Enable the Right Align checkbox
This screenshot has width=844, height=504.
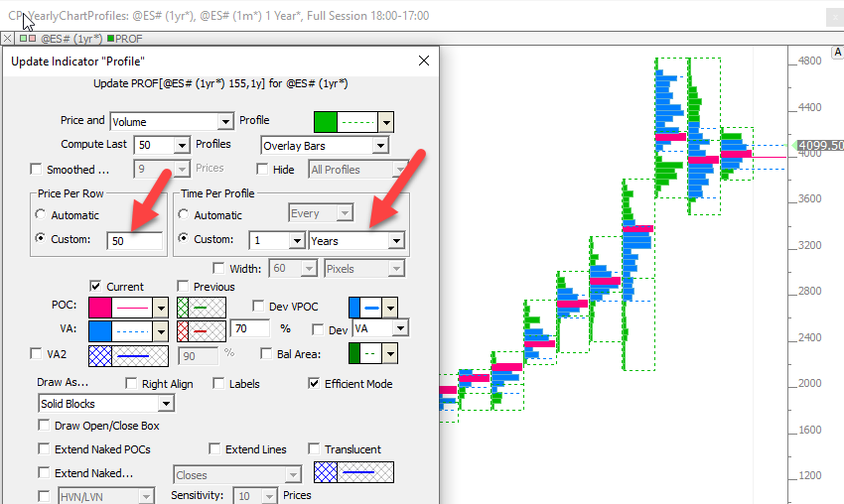pyautogui.click(x=131, y=383)
